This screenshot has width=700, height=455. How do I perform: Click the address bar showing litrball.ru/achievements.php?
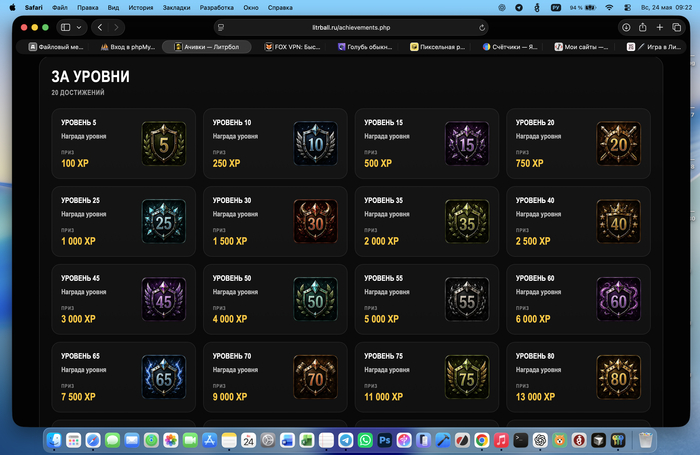pos(351,27)
